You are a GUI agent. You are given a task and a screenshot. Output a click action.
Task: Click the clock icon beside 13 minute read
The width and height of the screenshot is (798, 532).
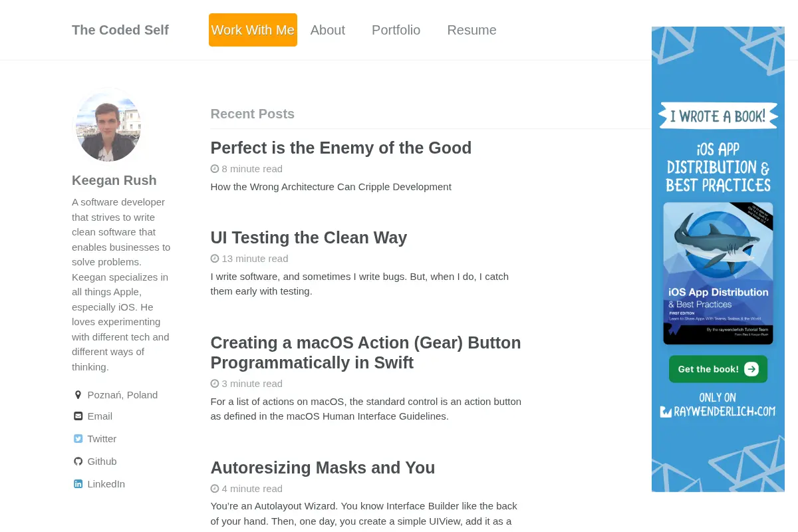coord(215,259)
